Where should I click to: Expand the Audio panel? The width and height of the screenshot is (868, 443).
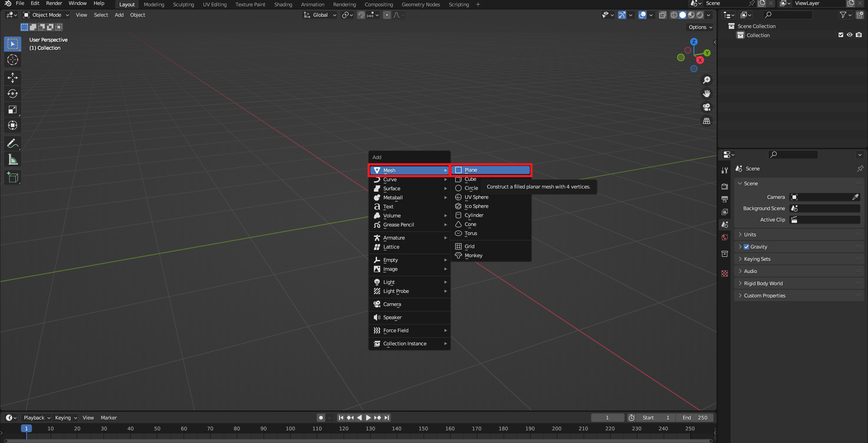click(799, 271)
